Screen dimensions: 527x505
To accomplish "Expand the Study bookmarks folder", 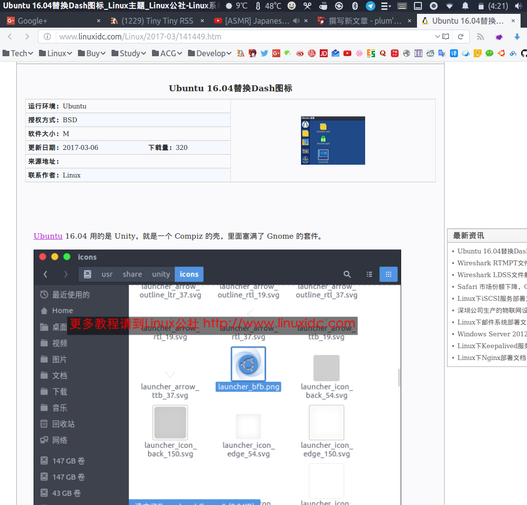I will pyautogui.click(x=129, y=53).
